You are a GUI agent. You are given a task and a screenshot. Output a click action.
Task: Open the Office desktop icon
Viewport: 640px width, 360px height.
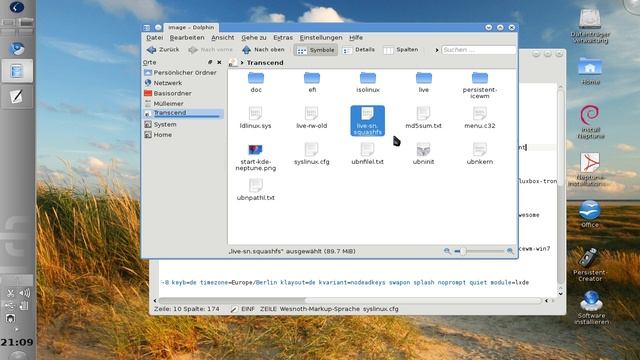pyautogui.click(x=590, y=214)
